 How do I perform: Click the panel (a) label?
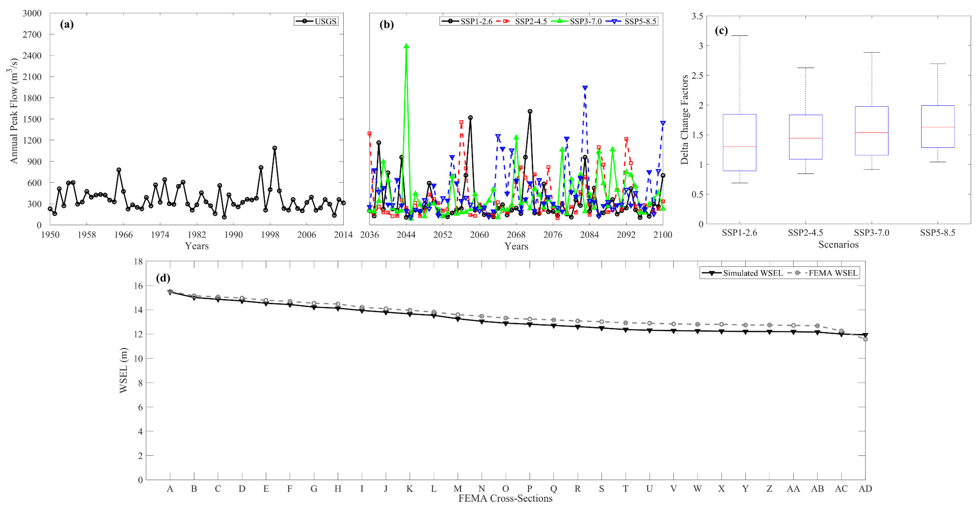click(67, 25)
